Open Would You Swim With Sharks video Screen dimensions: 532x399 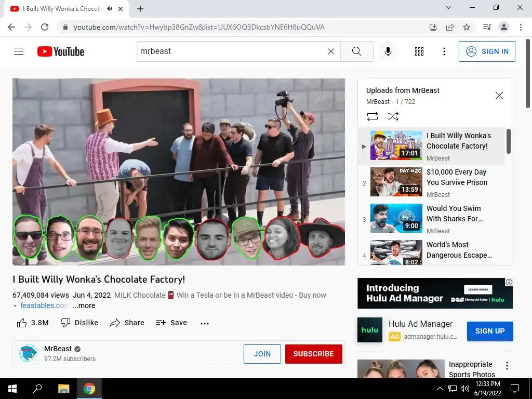tap(431, 219)
